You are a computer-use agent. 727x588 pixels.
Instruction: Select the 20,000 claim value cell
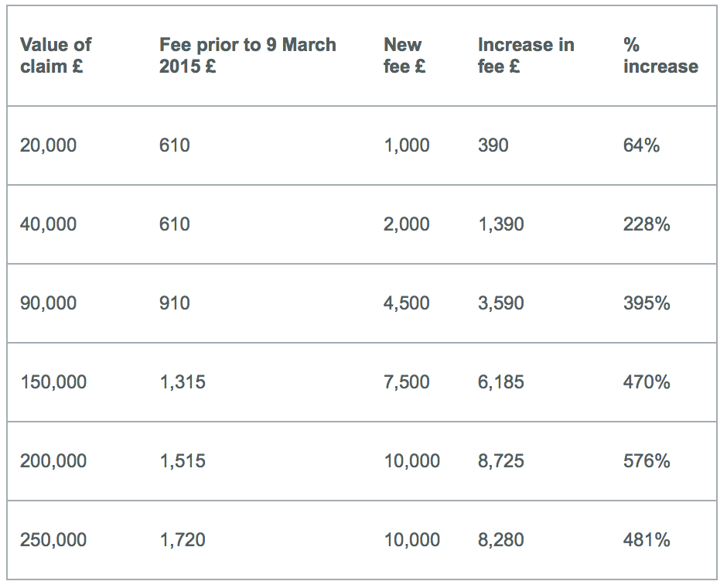tap(48, 145)
